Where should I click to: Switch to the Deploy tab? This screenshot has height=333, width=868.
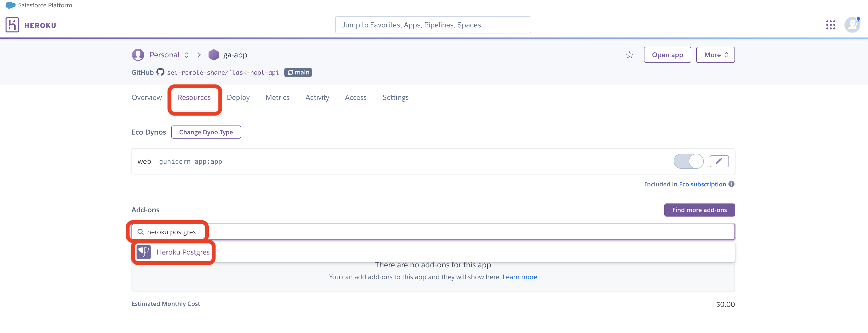pyautogui.click(x=238, y=97)
